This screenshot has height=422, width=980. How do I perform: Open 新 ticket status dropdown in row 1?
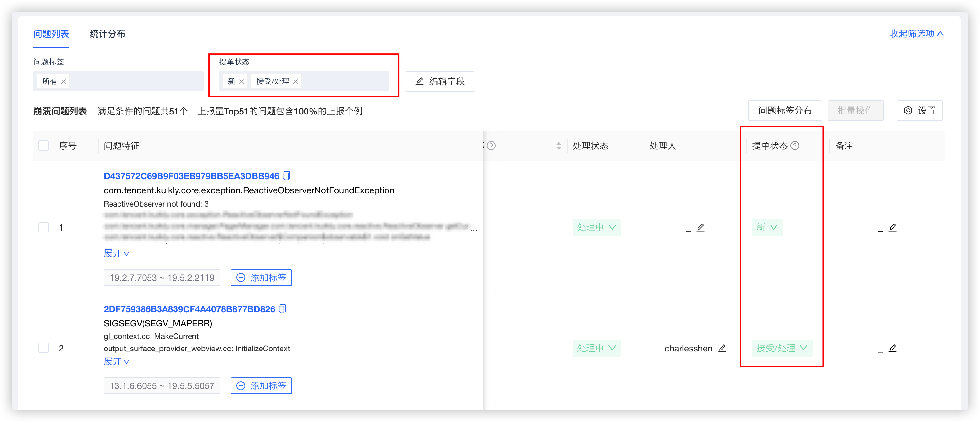pos(767,227)
